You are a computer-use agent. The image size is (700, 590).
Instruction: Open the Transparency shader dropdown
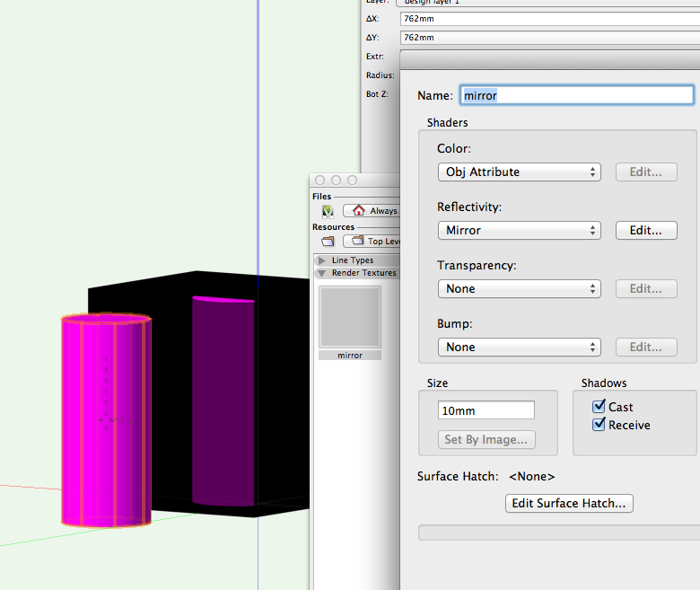click(x=519, y=289)
